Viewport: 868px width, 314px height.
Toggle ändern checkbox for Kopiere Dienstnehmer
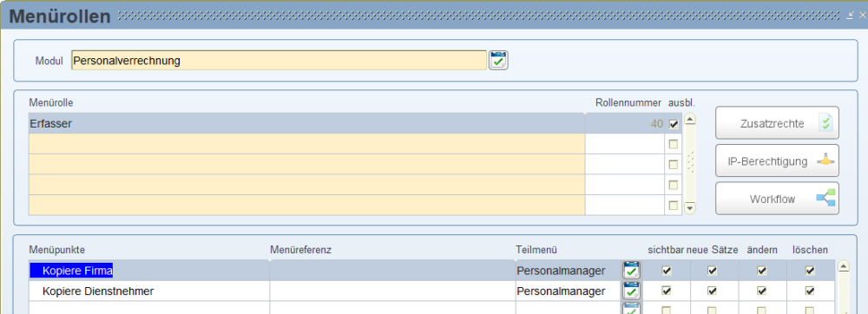click(762, 291)
